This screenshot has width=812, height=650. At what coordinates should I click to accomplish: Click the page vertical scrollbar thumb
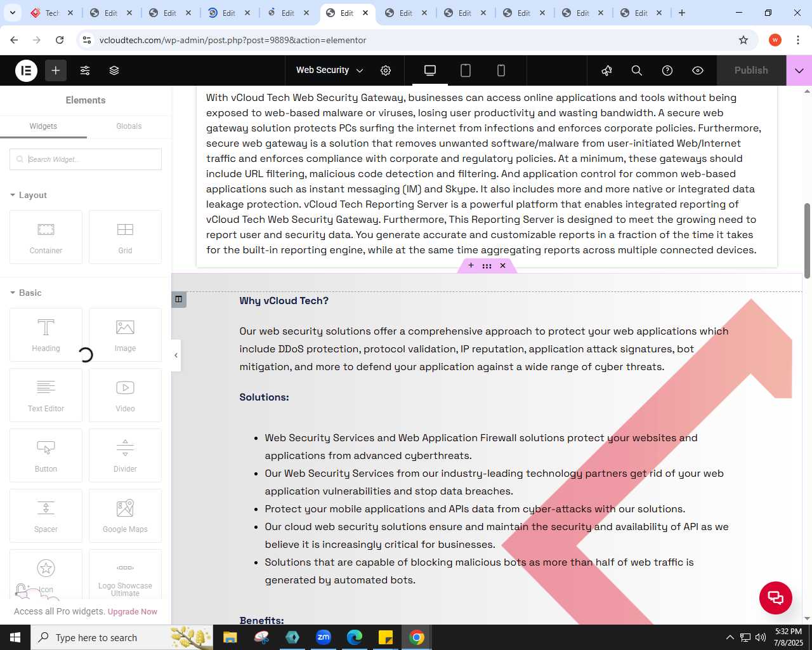tap(807, 241)
